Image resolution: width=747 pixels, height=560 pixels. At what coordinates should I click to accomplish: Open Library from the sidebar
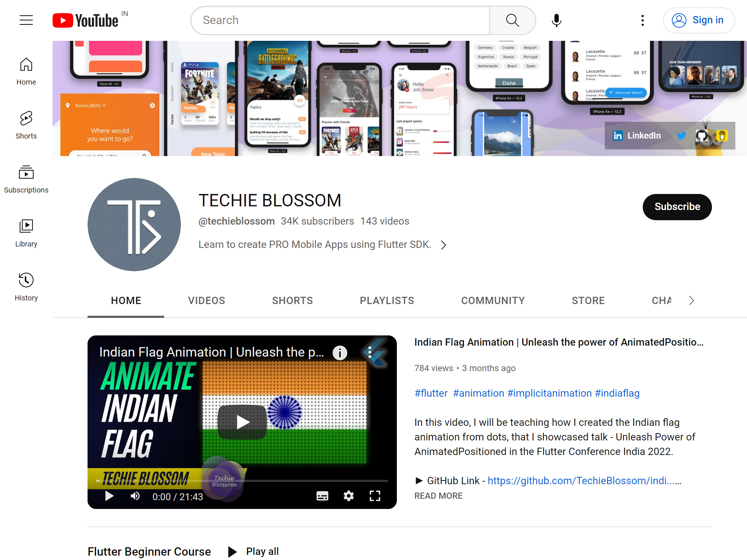coord(26,233)
